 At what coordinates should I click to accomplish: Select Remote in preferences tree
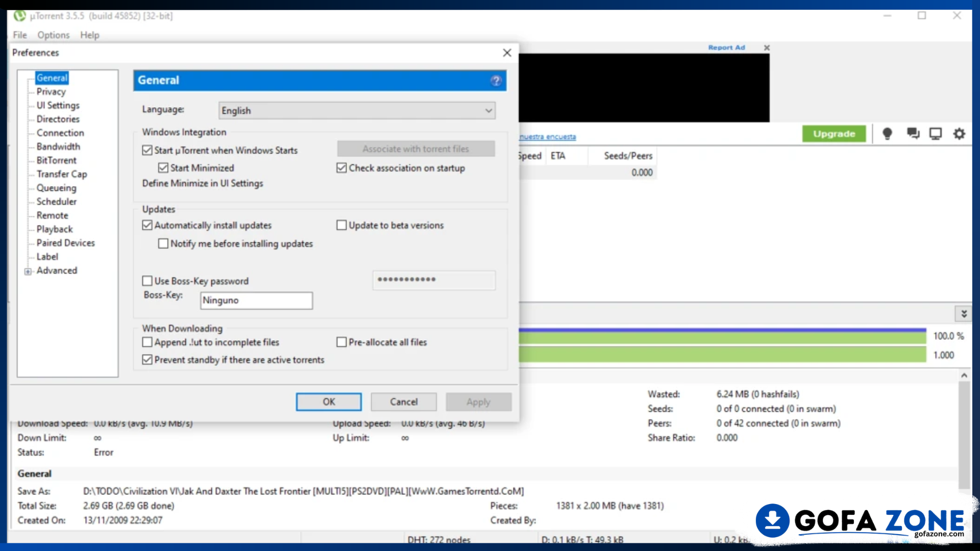[52, 215]
